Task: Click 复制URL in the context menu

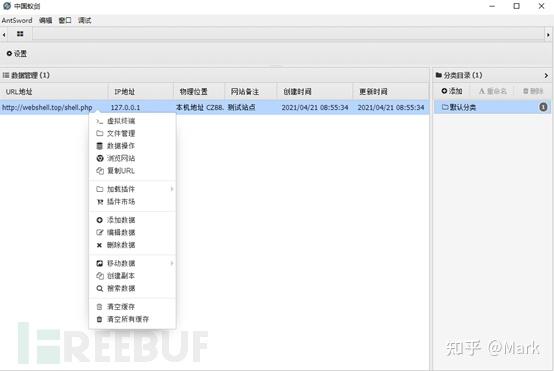Action: click(132, 171)
